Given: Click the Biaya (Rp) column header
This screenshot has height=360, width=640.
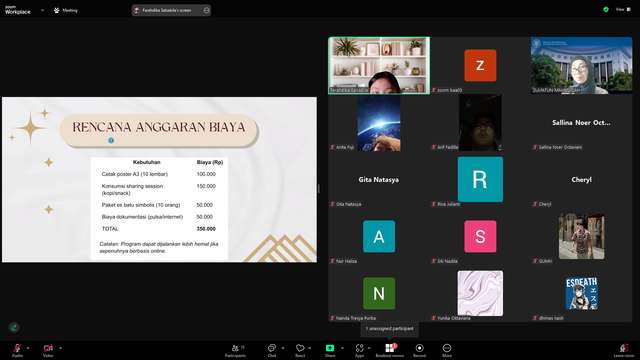Looking at the screenshot, I should pyautogui.click(x=210, y=162).
